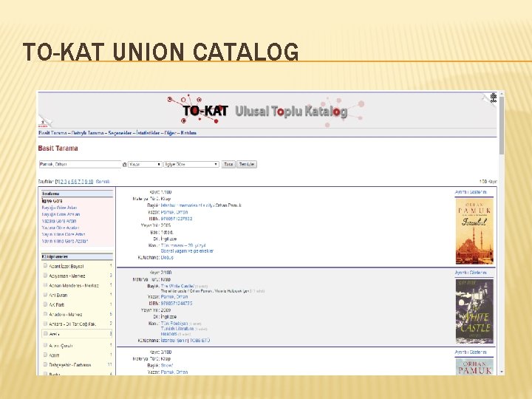Click into the Pamuk, Orhan search field
532x399 pixels.
pyautogui.click(x=80, y=164)
